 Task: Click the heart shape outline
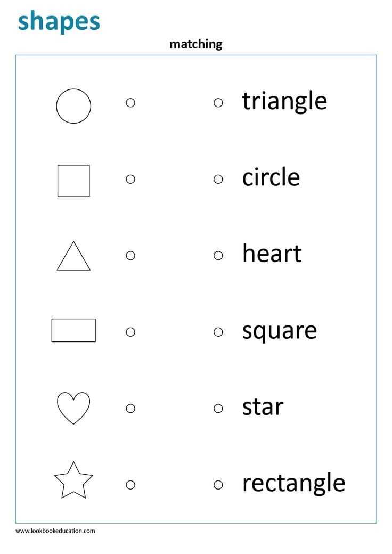73,408
